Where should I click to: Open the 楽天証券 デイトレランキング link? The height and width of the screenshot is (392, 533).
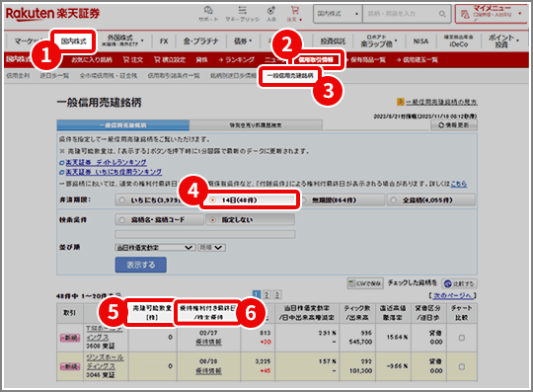point(106,162)
